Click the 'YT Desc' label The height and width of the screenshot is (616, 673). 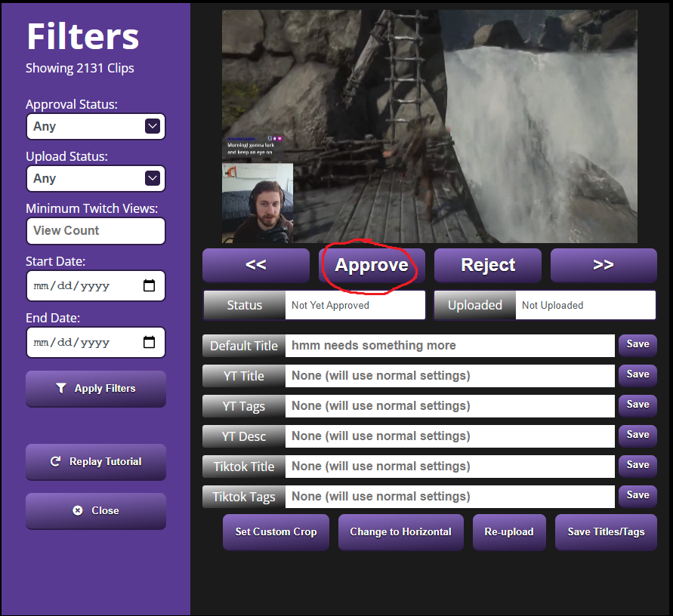point(244,436)
